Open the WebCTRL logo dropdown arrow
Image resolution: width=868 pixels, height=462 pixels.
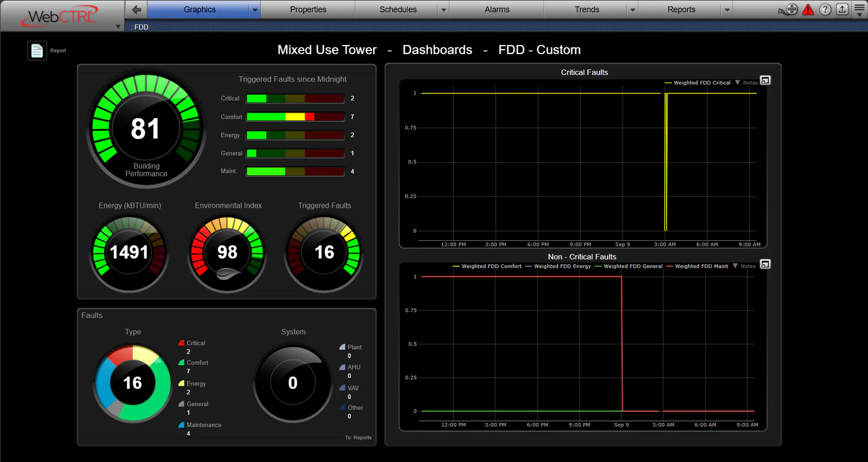pos(118,27)
